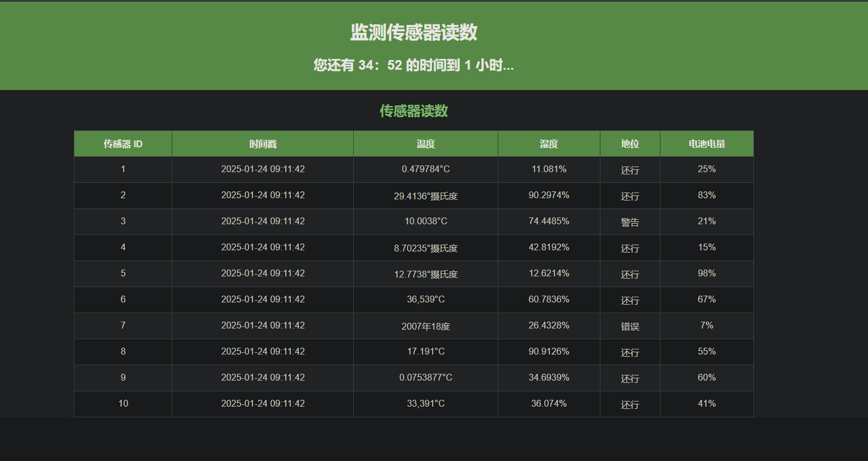The image size is (868, 461).
Task: Click the 传感器 ID column header
Action: 123,144
